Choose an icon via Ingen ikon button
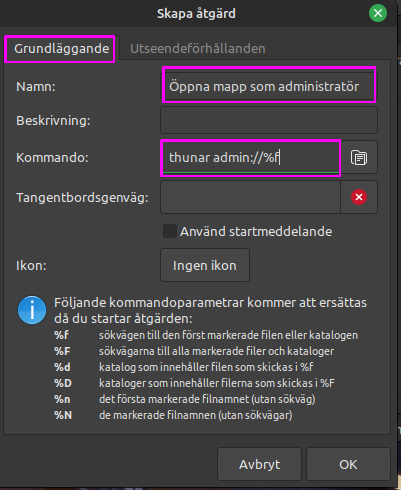This screenshot has height=490, width=401. tap(205, 265)
